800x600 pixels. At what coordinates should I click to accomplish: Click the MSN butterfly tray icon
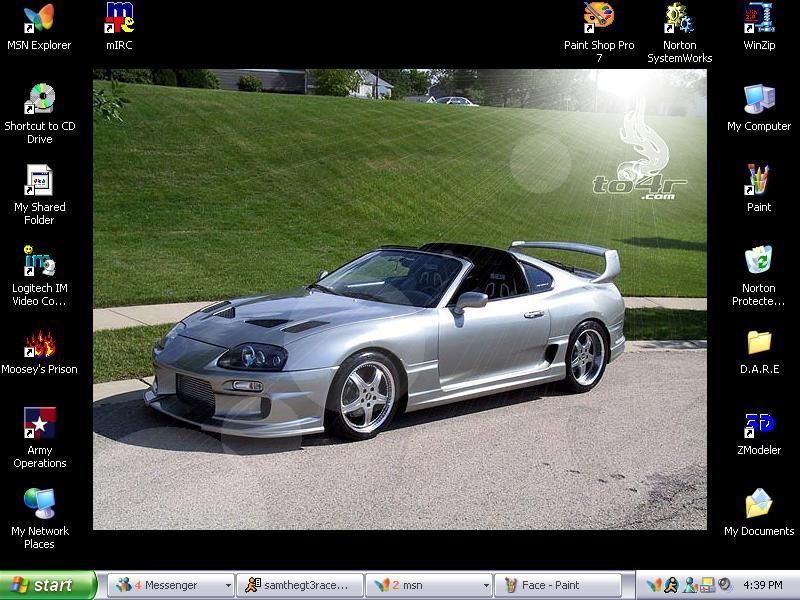click(x=655, y=586)
